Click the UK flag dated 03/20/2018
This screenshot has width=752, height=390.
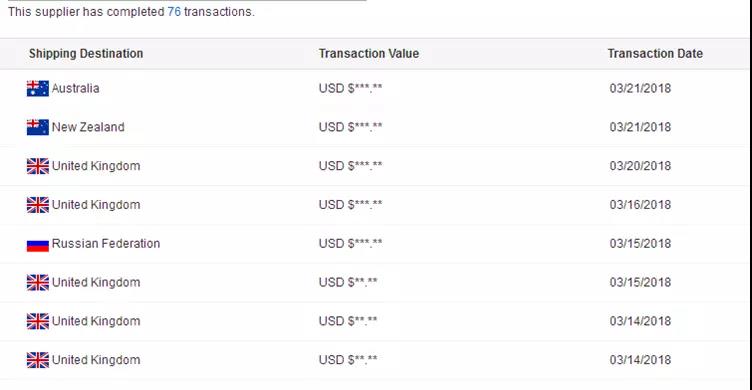pyautogui.click(x=37, y=166)
